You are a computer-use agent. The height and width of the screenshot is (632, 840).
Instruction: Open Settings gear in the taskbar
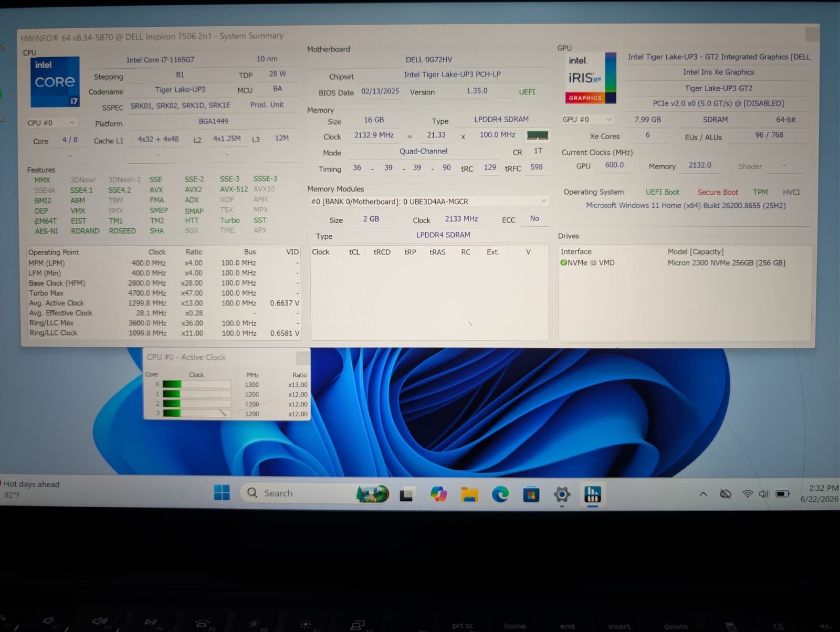pos(562,494)
